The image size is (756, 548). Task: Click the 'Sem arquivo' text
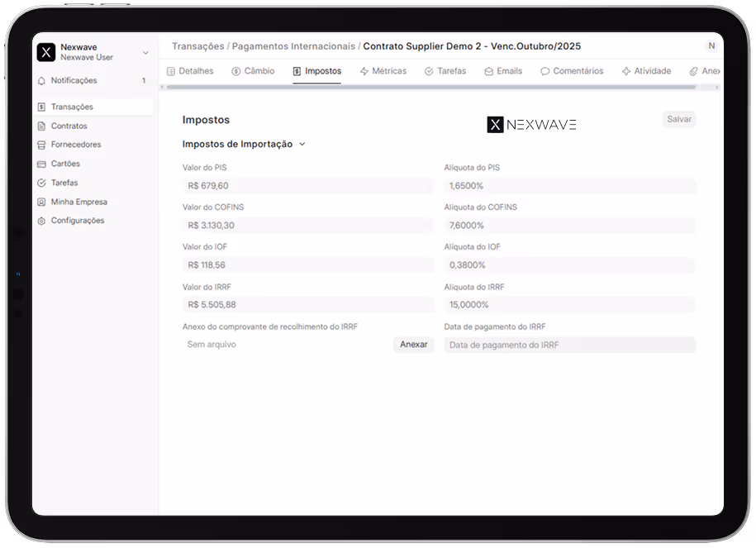pyautogui.click(x=212, y=345)
